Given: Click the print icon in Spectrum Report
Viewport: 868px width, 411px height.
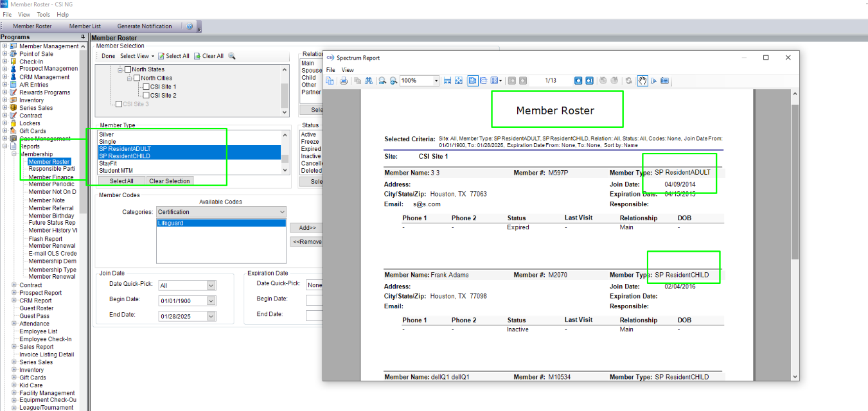Looking at the screenshot, I should pos(344,81).
